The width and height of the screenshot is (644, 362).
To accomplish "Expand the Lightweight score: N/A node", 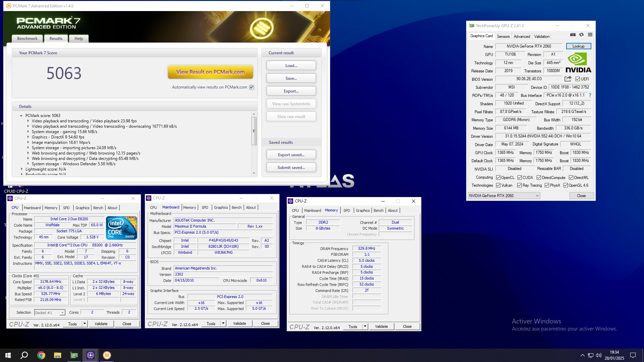I will tap(22, 169).
